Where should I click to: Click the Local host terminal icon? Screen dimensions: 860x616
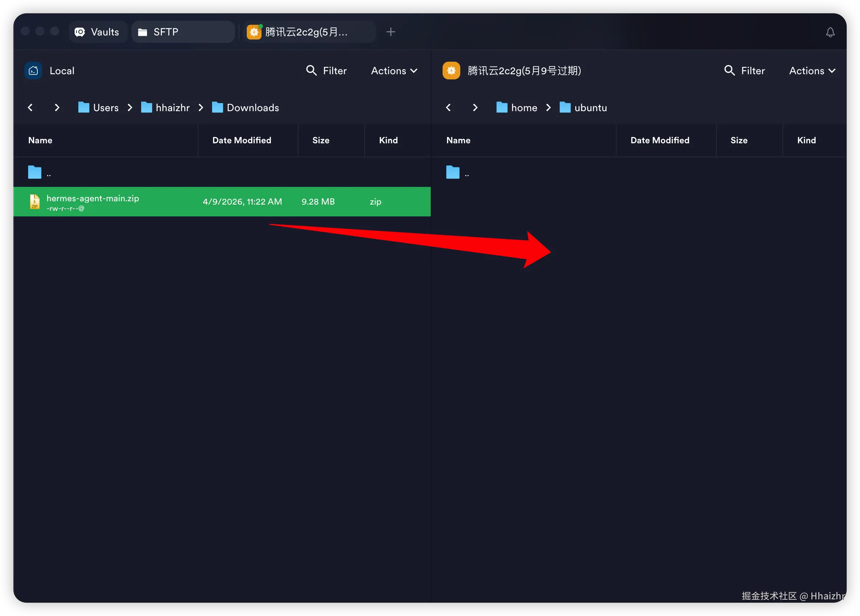click(x=33, y=71)
